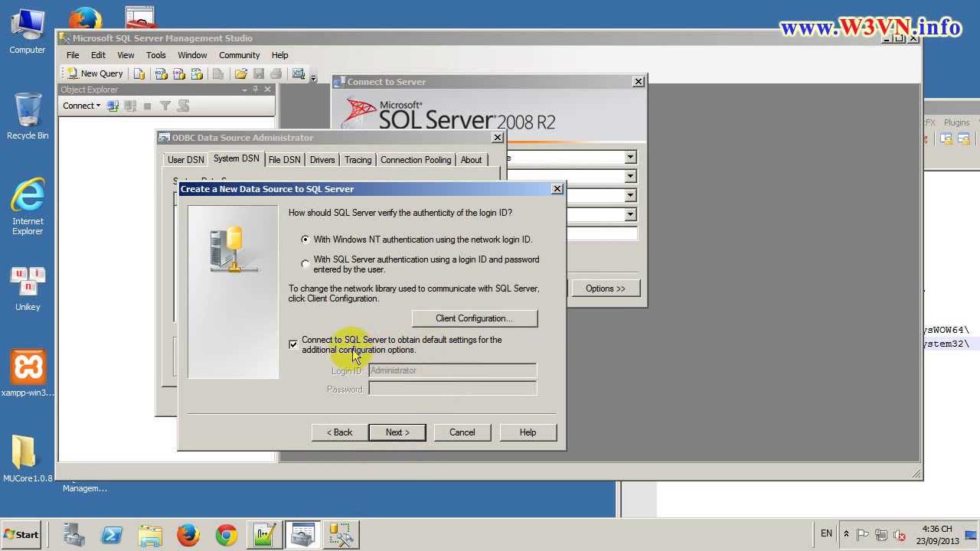Viewport: 980px width, 551px height.
Task: Click Filter funnel icon in Object Explorer
Action: coord(165,106)
